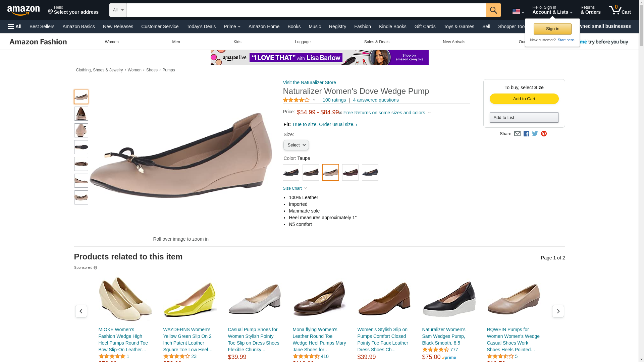Viewport: 644px width, 362px height.
Task: Click the Add to Cart button
Action: pos(524,99)
